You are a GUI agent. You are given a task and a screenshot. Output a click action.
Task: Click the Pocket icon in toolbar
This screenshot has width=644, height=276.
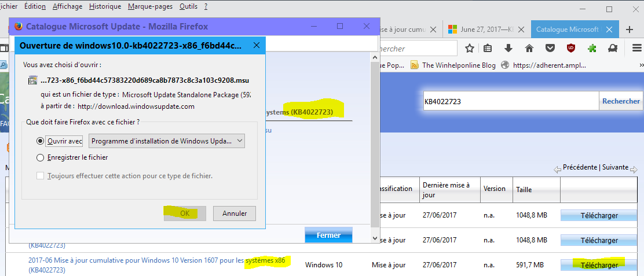click(x=550, y=49)
